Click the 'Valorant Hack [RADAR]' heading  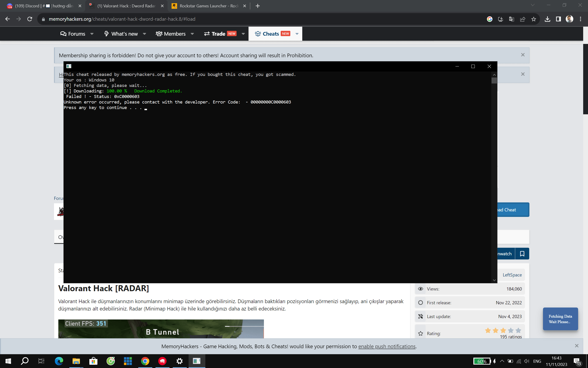(x=104, y=288)
